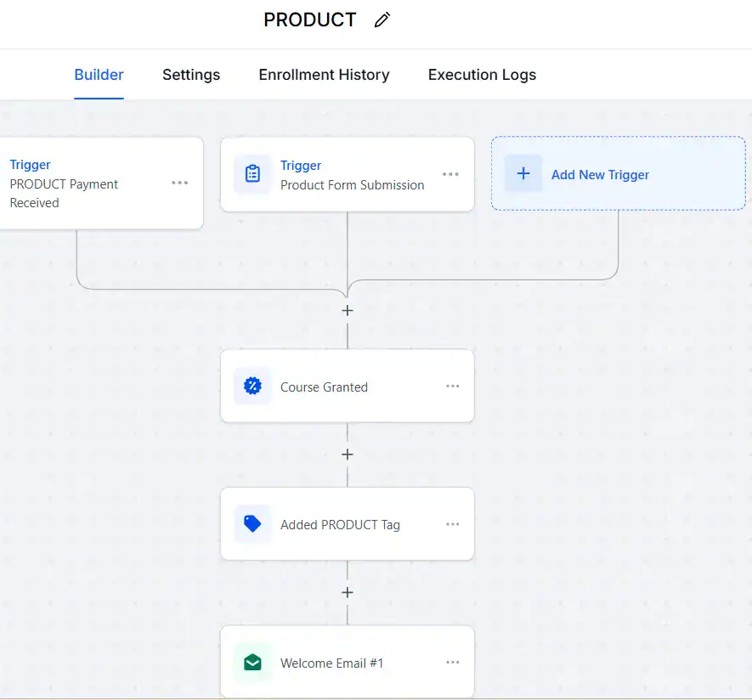View the Execution Logs tab

[x=482, y=75]
